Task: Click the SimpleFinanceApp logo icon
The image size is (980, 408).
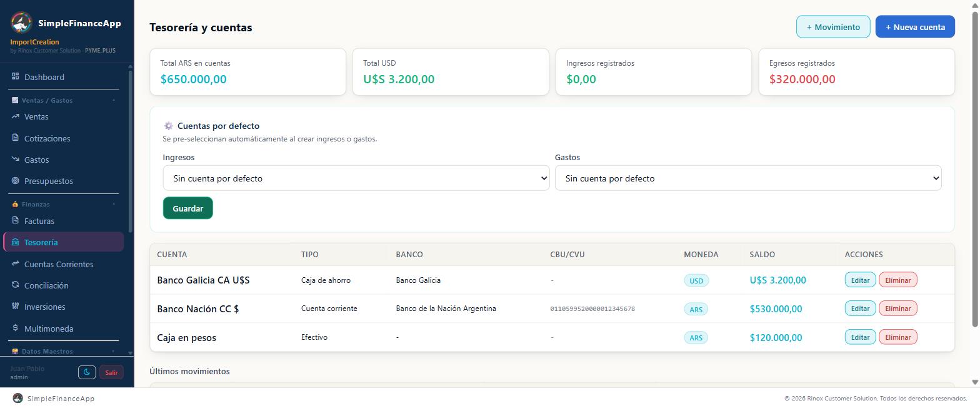Action: tap(21, 23)
